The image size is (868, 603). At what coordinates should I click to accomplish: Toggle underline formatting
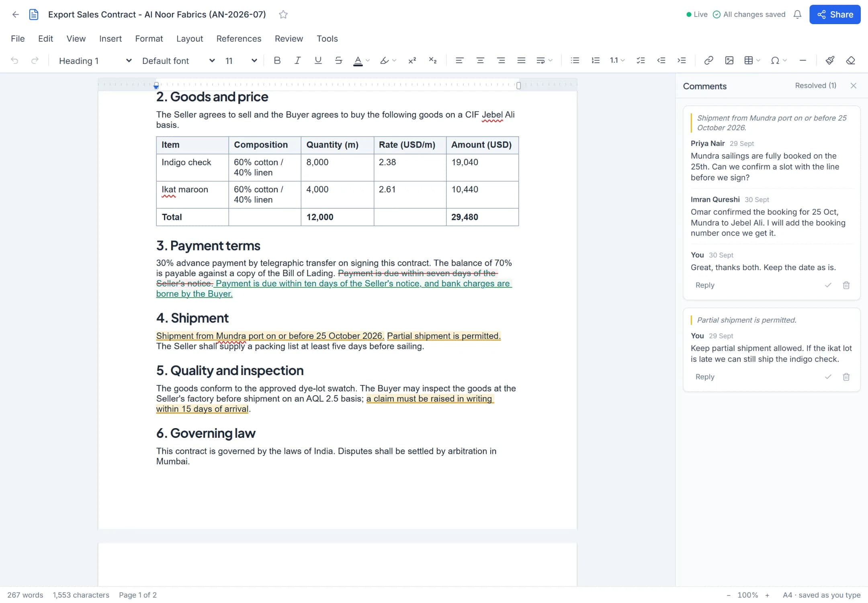point(318,61)
